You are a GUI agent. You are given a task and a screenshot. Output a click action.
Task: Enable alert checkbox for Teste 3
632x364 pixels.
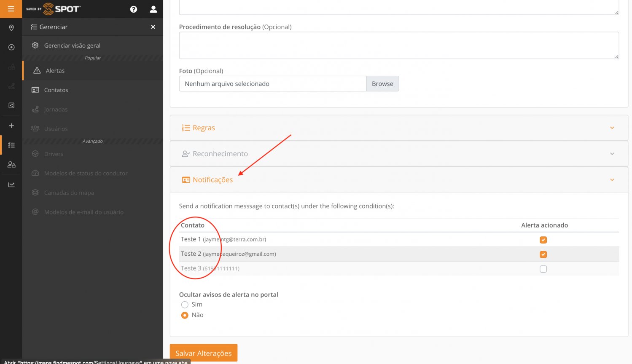pyautogui.click(x=543, y=269)
